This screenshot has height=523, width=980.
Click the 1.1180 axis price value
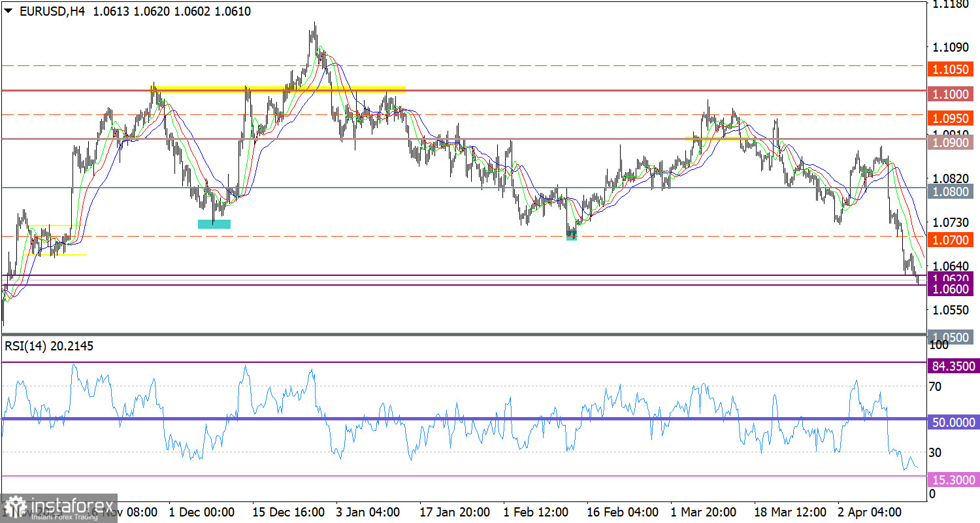(950, 5)
